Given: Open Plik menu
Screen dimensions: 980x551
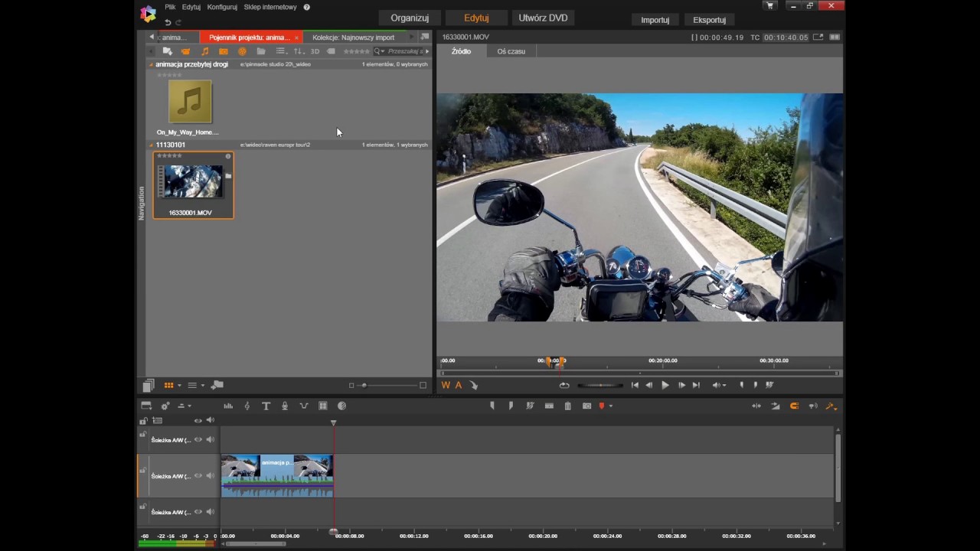Looking at the screenshot, I should (170, 7).
